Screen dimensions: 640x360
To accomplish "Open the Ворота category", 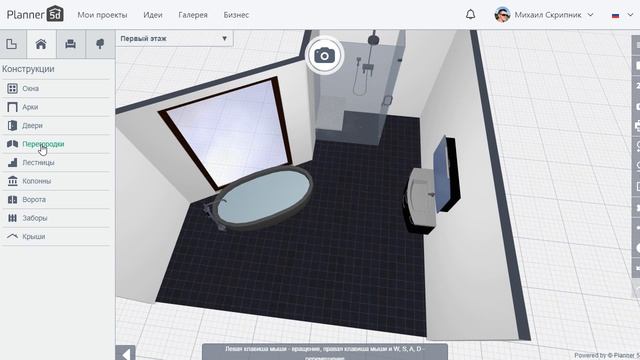I will (x=56, y=200).
